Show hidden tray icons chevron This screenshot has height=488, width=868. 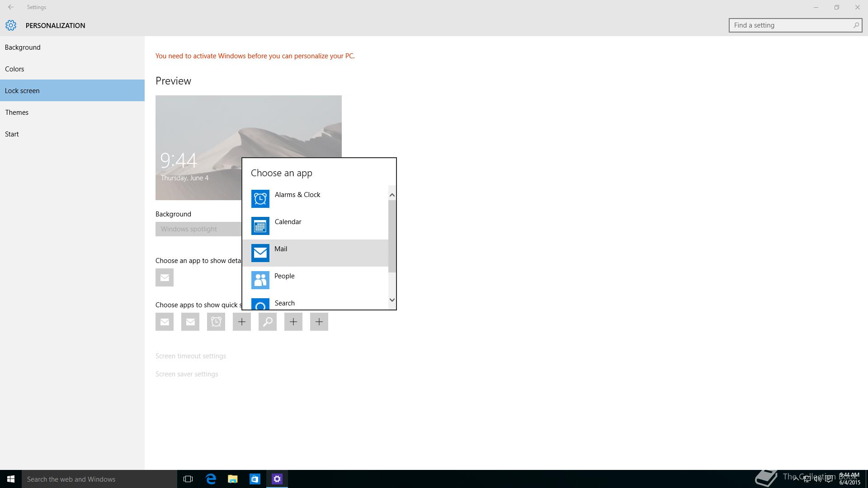(796, 479)
